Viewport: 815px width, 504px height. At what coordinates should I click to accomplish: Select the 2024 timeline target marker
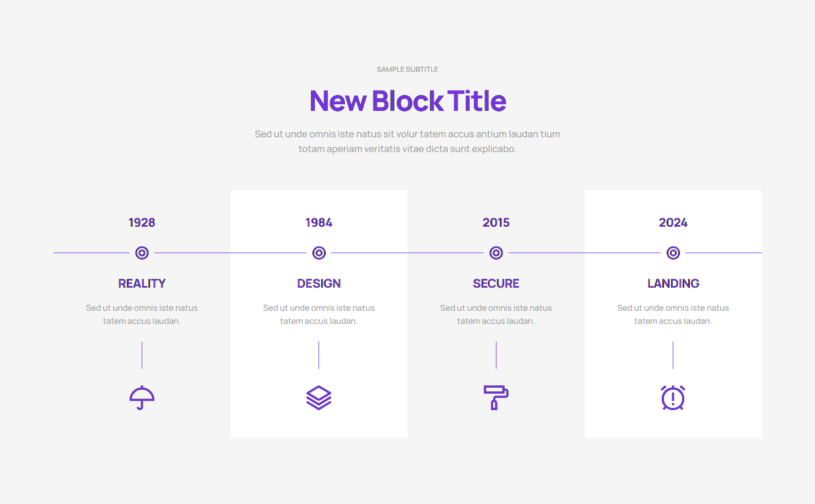[673, 253]
